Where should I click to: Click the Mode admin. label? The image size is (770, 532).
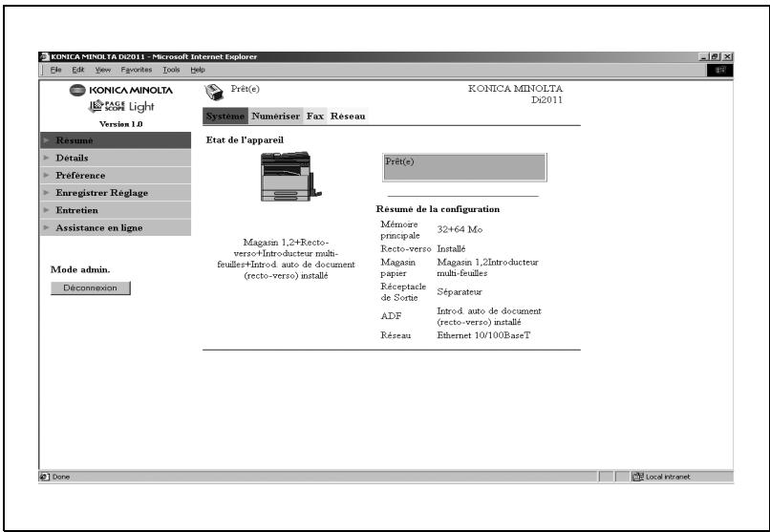(x=80, y=269)
